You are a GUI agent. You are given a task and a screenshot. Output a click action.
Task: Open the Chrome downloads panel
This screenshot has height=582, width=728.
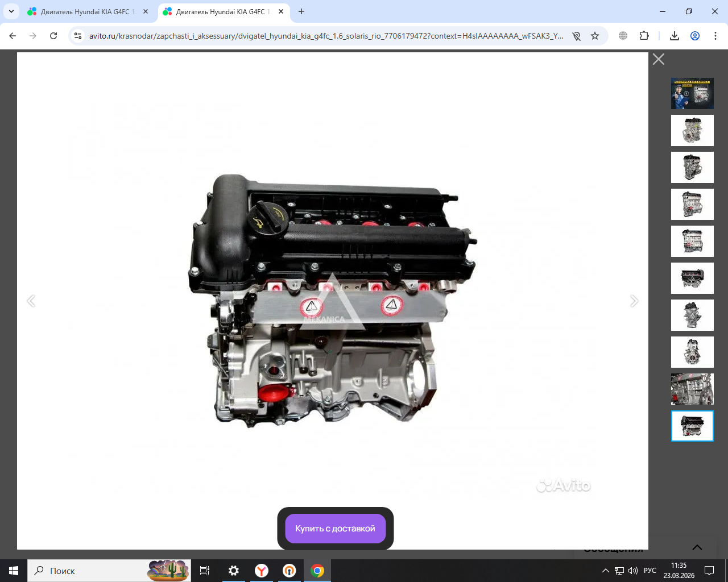[x=675, y=36]
